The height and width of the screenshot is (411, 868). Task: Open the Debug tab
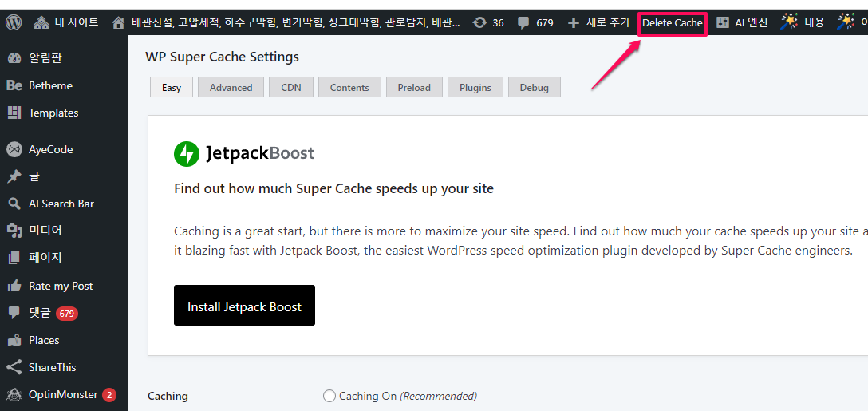[535, 88]
